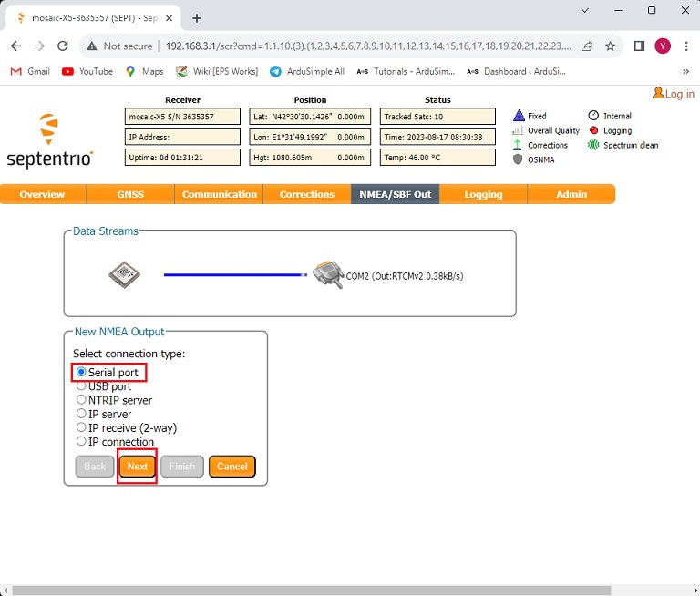Open the GNSS menu tab

pyautogui.click(x=130, y=194)
